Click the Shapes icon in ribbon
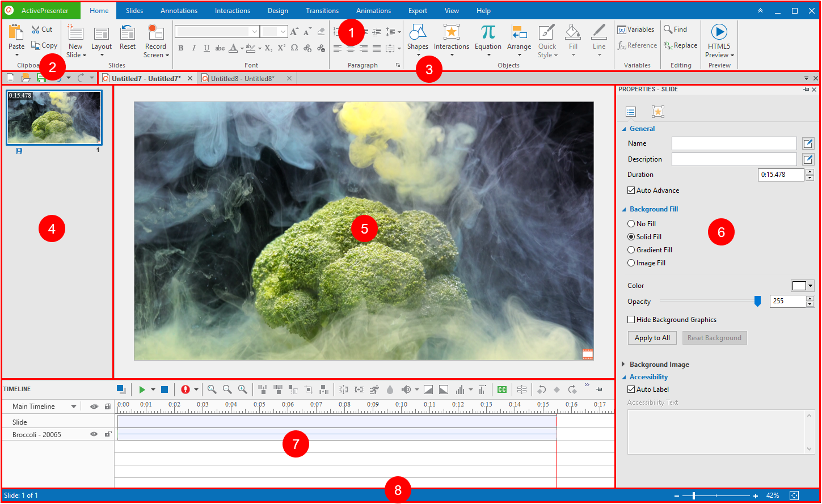Viewport: 822px width, 504px height. point(418,33)
